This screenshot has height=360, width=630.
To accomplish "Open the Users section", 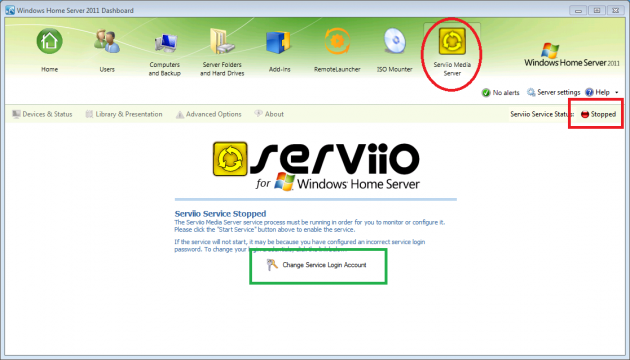I will (x=107, y=50).
